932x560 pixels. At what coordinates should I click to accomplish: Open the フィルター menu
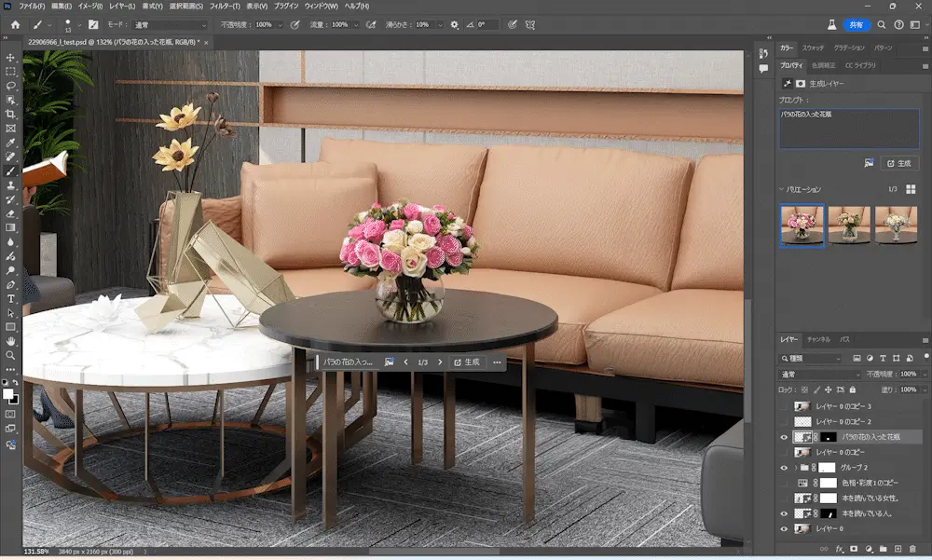(225, 6)
